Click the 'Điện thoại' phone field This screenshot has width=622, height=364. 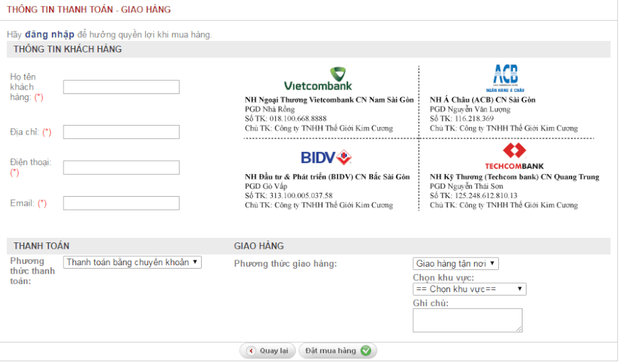121,168
